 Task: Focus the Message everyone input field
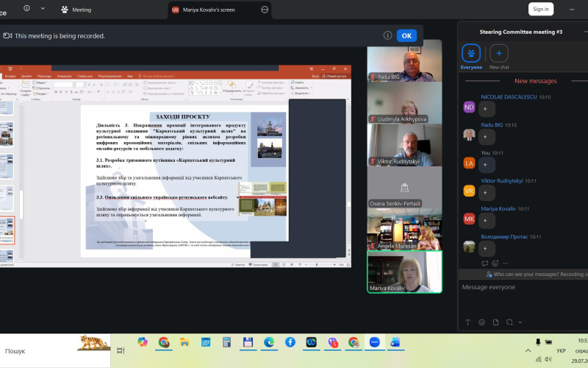524,287
